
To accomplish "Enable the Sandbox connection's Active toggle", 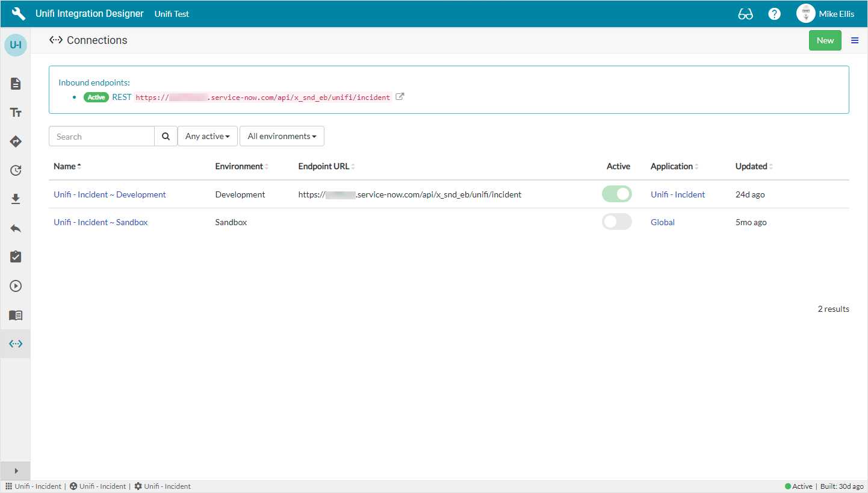I will [x=617, y=222].
